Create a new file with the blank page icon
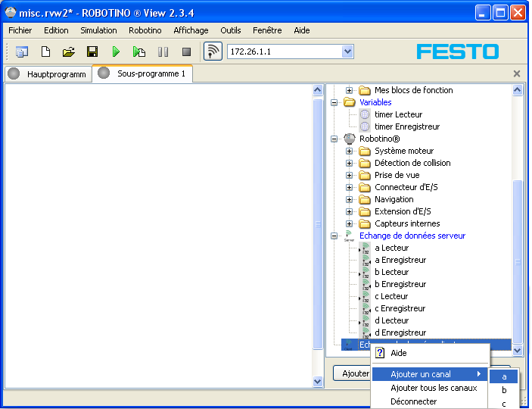 point(45,52)
